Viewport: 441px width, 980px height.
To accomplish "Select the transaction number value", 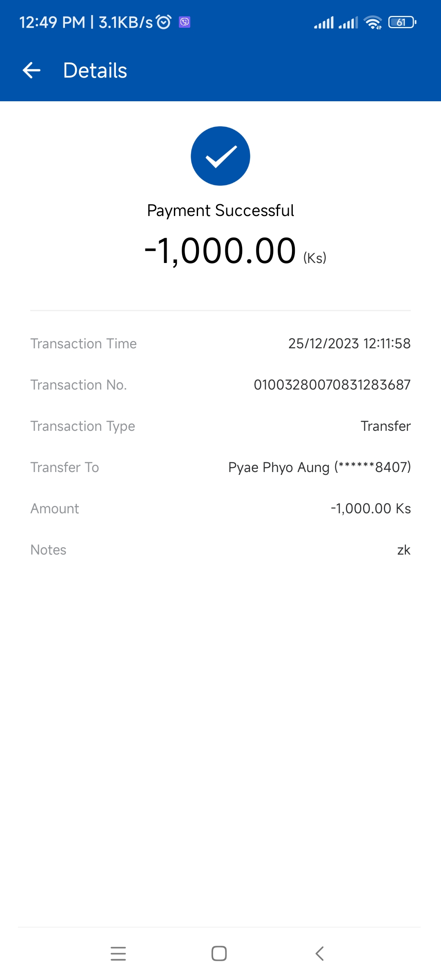I will 332,385.
